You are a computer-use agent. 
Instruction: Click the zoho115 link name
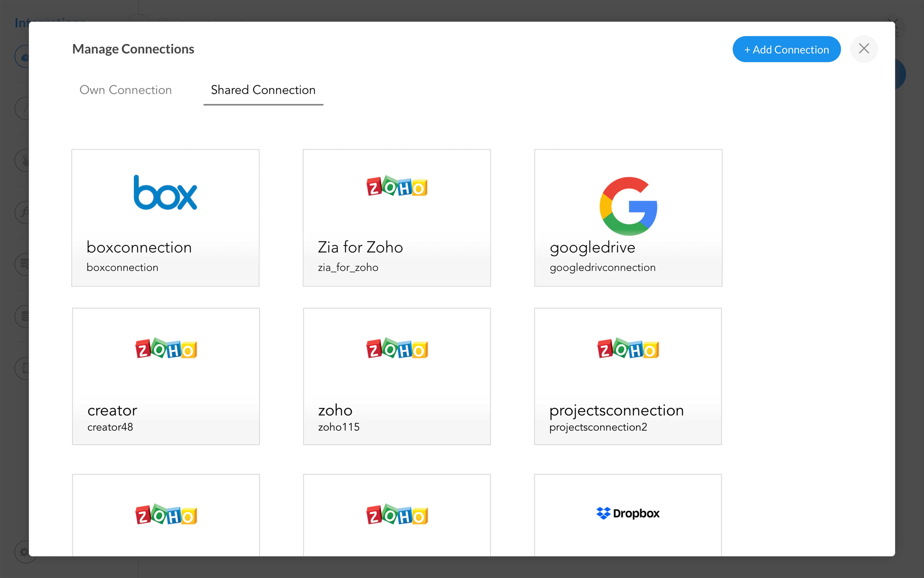(x=339, y=427)
